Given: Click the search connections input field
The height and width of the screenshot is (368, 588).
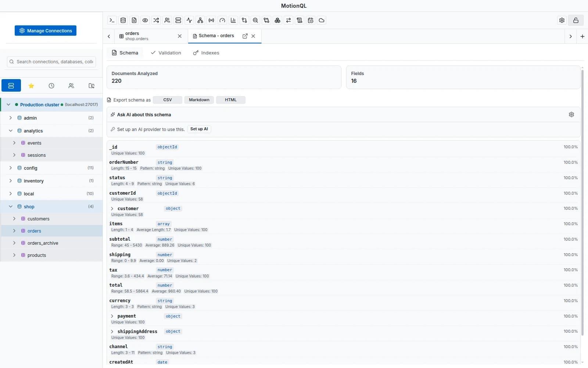Looking at the screenshot, I should (51, 62).
